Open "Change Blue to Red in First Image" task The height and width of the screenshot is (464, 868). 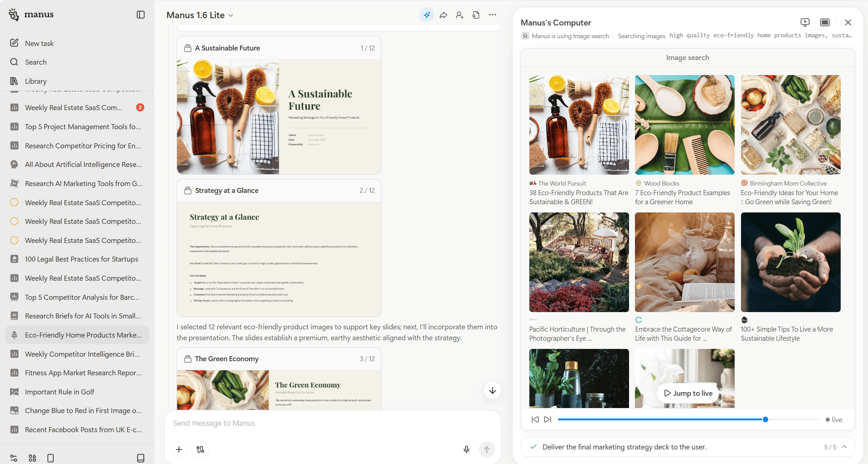coord(77,411)
